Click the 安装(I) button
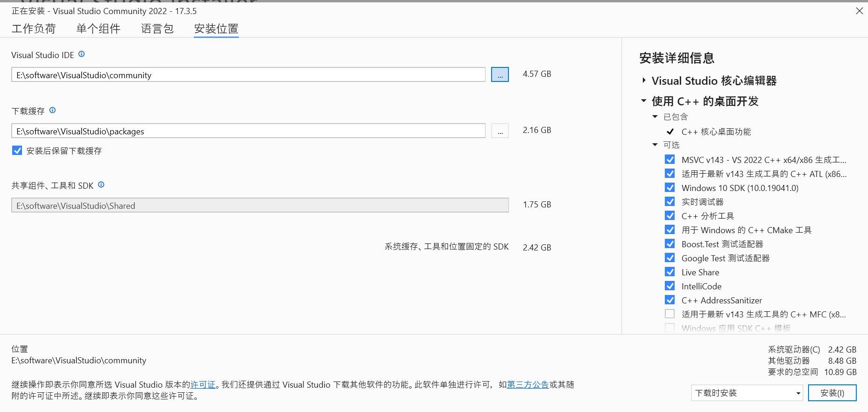Screen dimensions: 868x412 click(x=832, y=393)
